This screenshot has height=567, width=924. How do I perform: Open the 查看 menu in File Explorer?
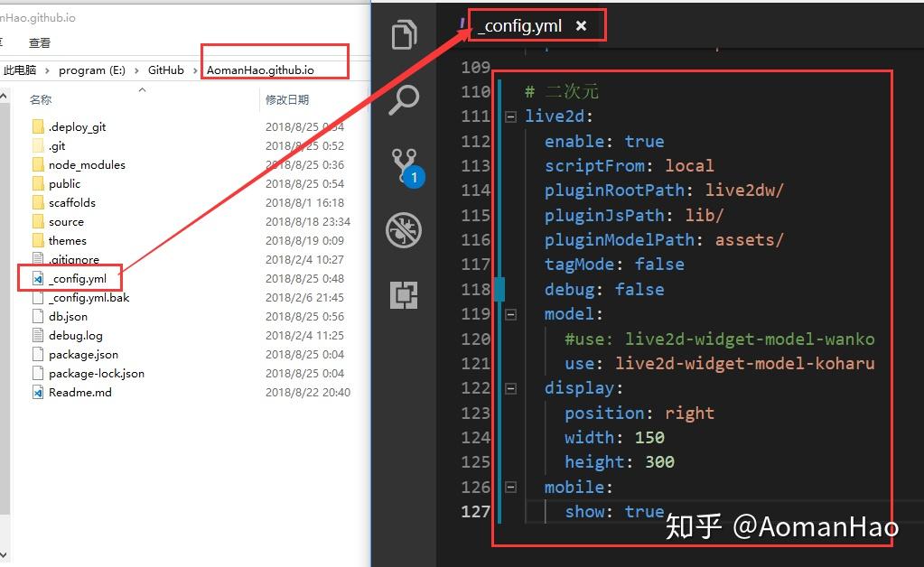(x=38, y=42)
